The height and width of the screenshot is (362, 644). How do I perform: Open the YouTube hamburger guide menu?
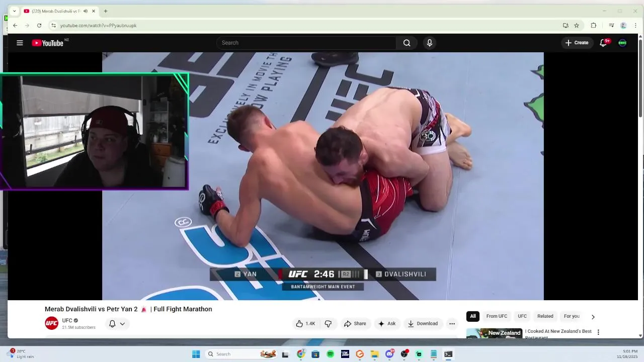point(20,43)
